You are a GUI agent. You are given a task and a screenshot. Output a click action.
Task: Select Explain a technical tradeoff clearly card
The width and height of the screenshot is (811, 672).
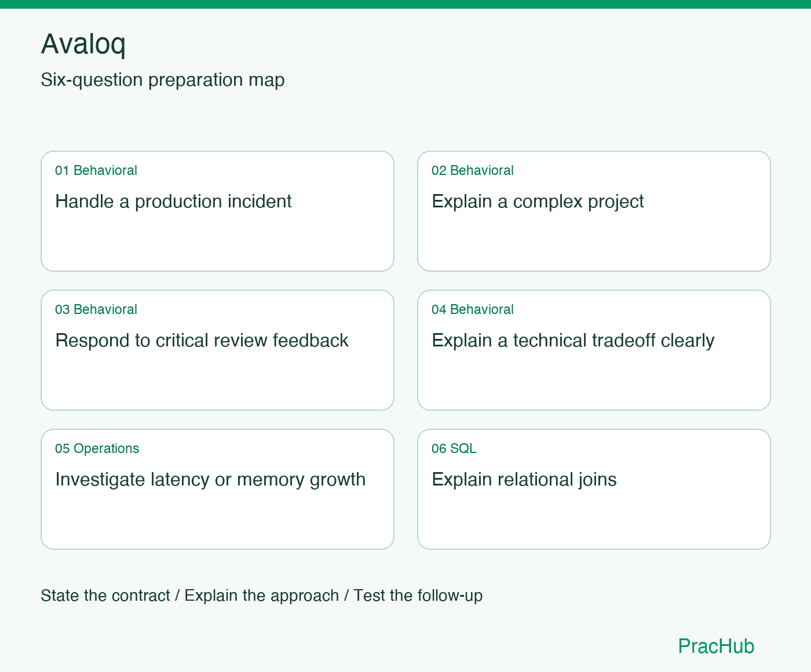(x=594, y=350)
